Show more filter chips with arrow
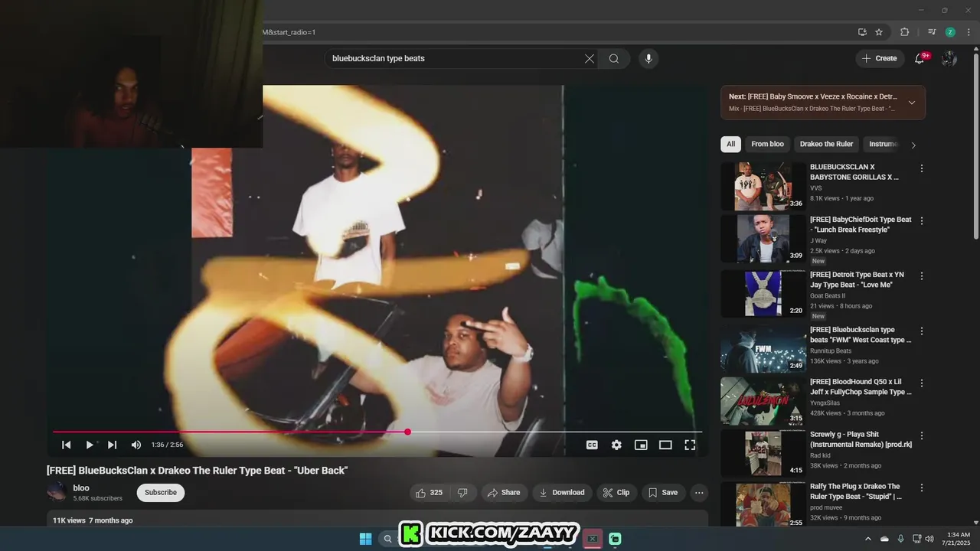 (913, 145)
